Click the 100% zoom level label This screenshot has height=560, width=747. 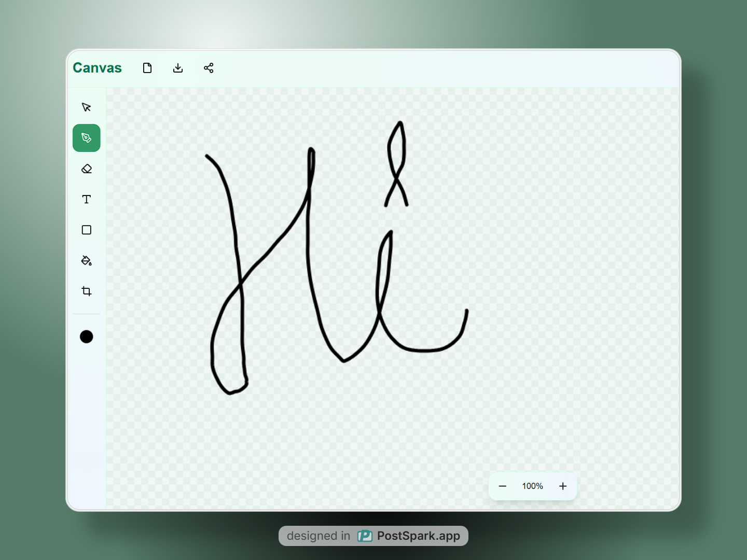[532, 486]
